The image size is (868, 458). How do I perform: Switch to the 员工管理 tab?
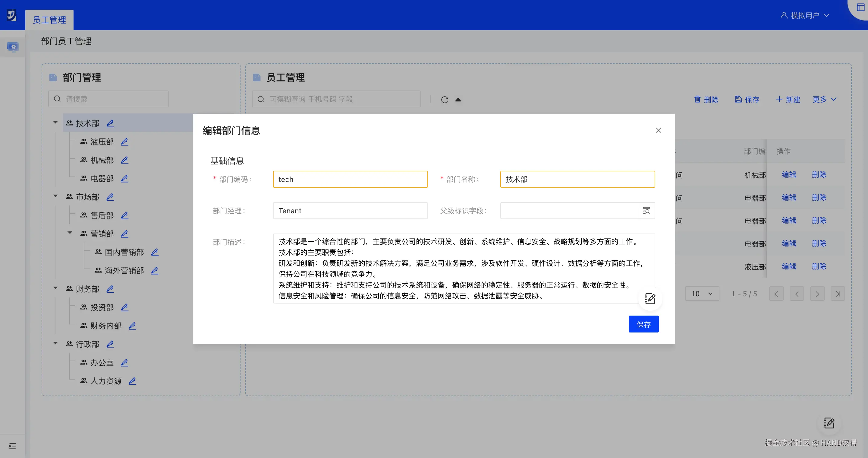tap(49, 20)
